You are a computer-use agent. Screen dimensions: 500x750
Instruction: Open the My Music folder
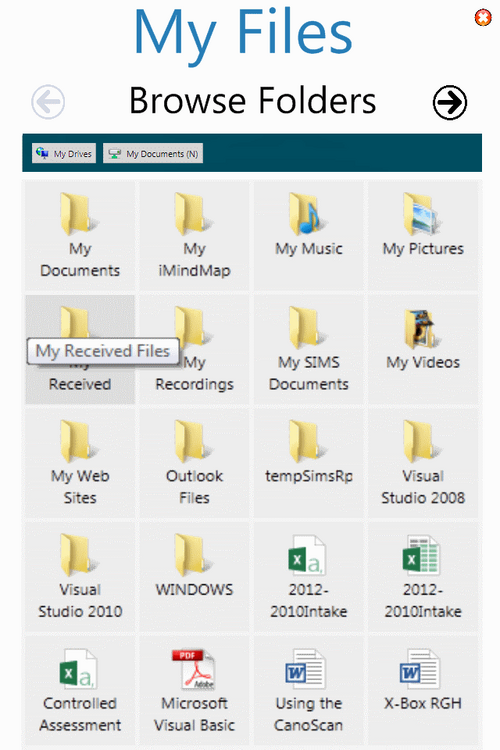[x=309, y=235]
